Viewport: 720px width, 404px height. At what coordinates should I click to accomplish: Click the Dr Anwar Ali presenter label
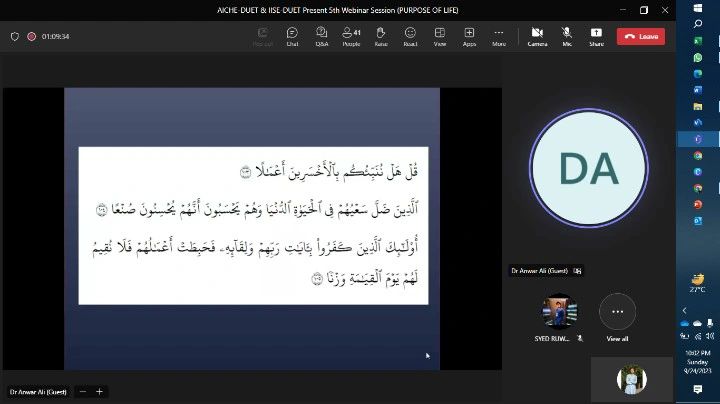click(38, 392)
